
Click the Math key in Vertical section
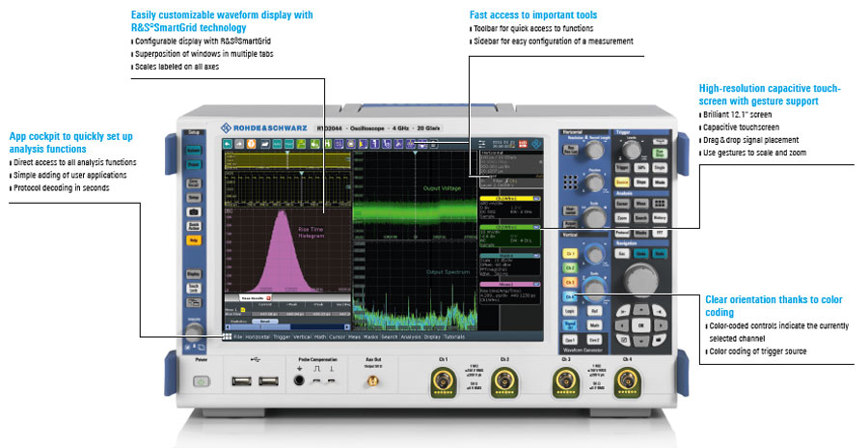[594, 325]
